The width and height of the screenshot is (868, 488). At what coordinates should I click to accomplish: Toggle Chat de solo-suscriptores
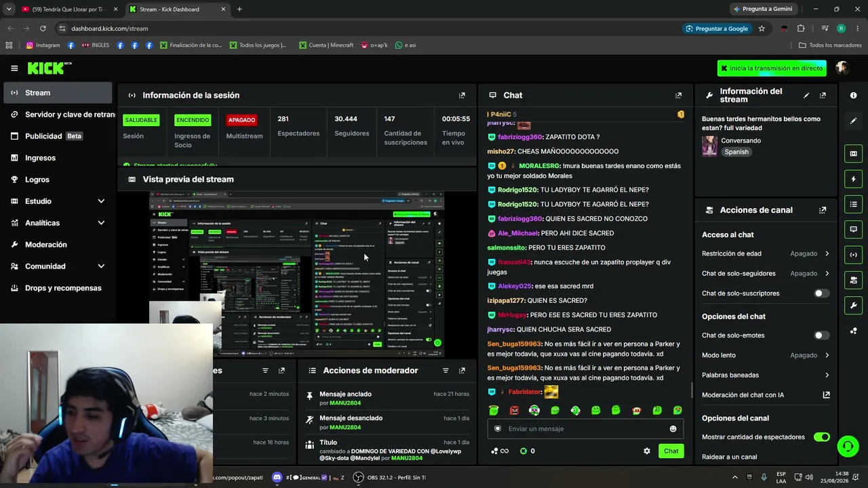coord(821,293)
